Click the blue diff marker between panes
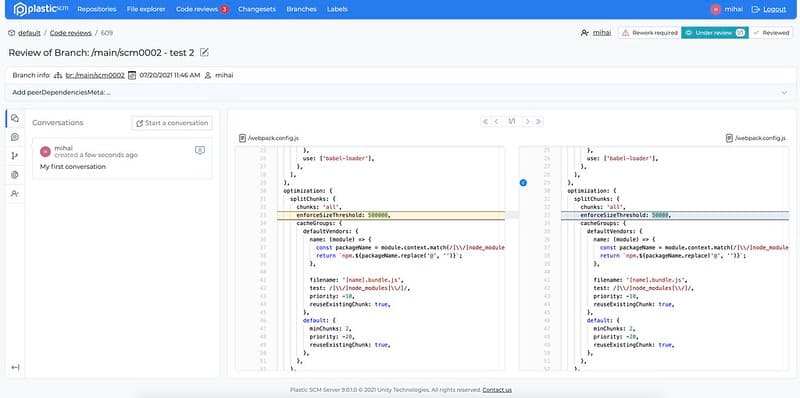 [x=523, y=183]
